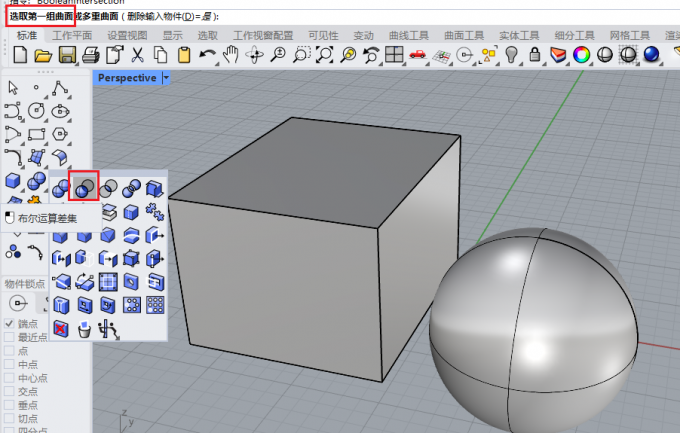Image resolution: width=680 pixels, height=433 pixels.
Task: Click the 删除输入物件(D) command option
Action: click(170, 16)
